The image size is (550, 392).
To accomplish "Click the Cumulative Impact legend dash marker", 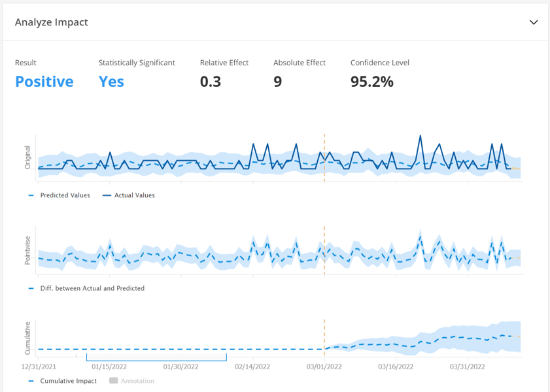I will pyautogui.click(x=31, y=381).
